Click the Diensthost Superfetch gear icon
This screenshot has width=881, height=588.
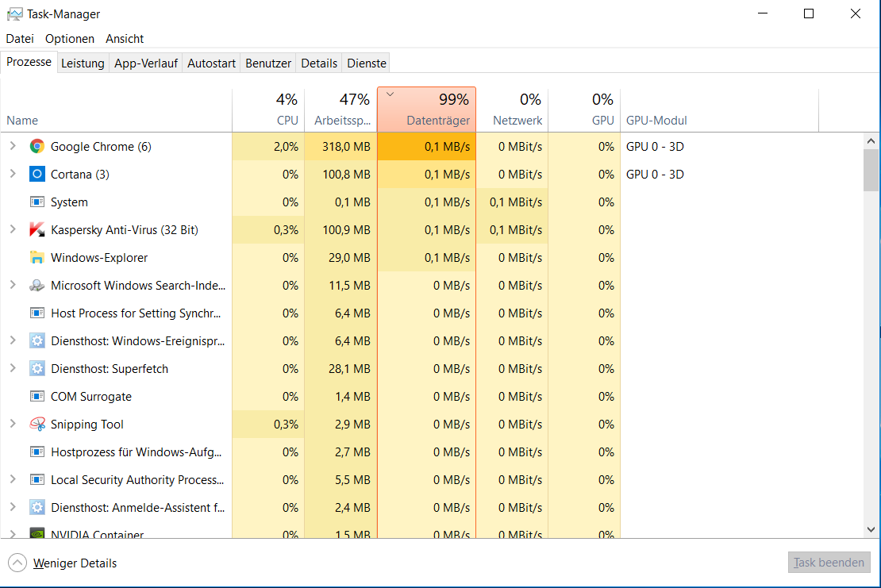[37, 368]
